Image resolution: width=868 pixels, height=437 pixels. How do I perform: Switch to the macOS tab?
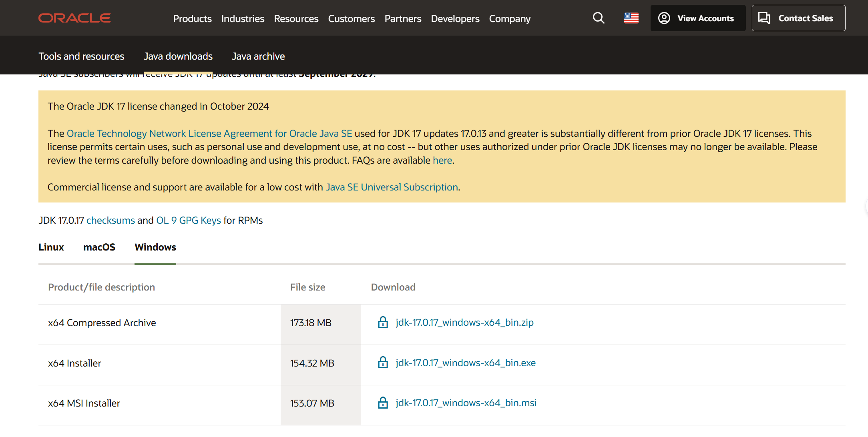(x=99, y=247)
